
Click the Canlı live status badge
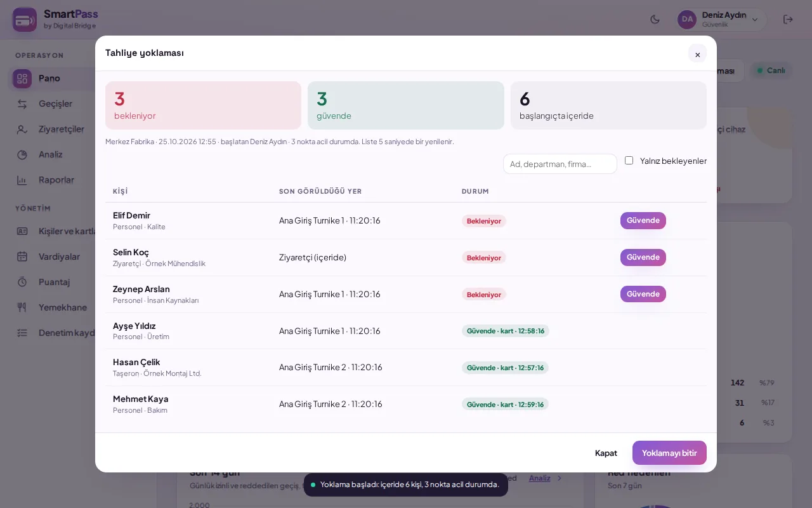[x=771, y=70]
